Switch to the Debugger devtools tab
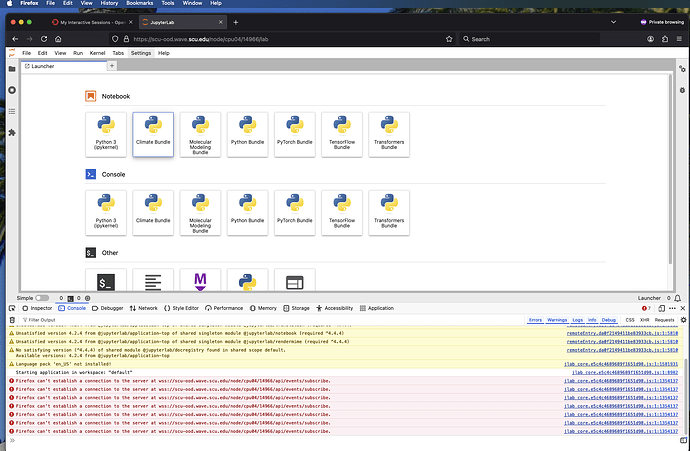Screen dimensions: 690x451 [108, 308]
